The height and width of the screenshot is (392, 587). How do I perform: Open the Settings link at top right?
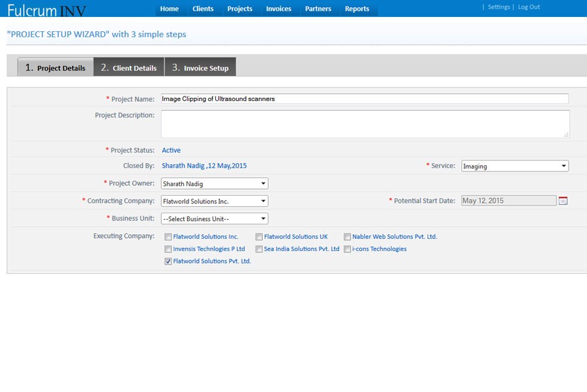click(498, 7)
